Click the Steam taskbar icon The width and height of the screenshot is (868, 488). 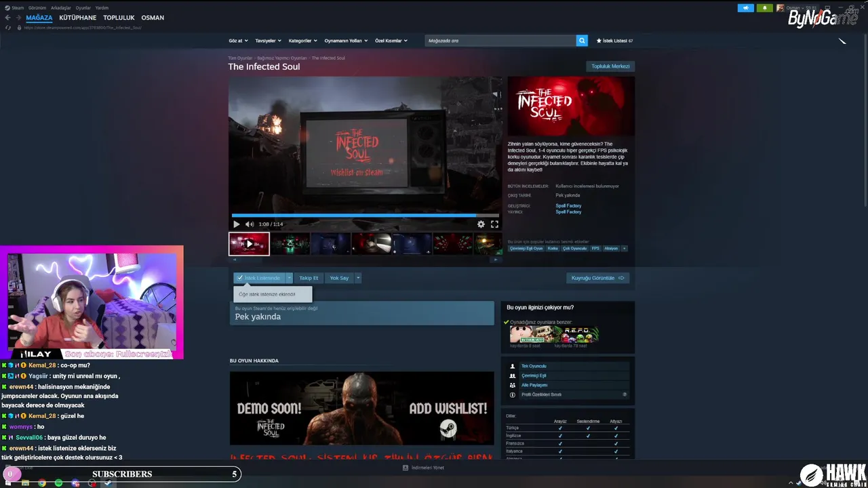click(x=108, y=483)
